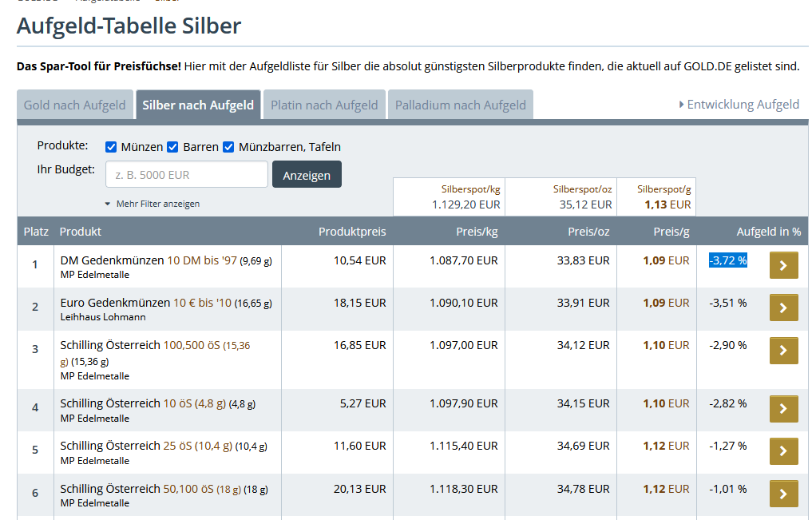Click price per kg 1.087,70 EUR
This screenshot has height=520, width=812.
(463, 260)
